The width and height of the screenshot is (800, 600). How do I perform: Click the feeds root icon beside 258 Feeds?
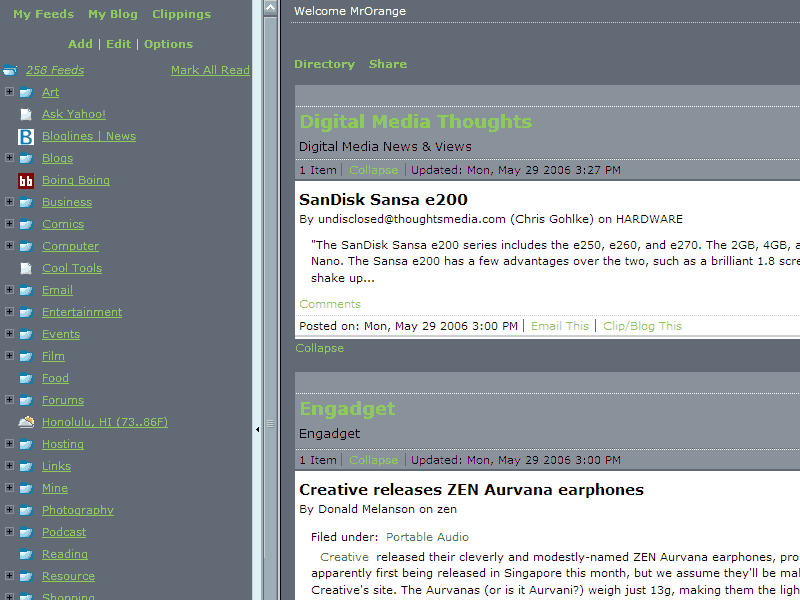point(10,70)
